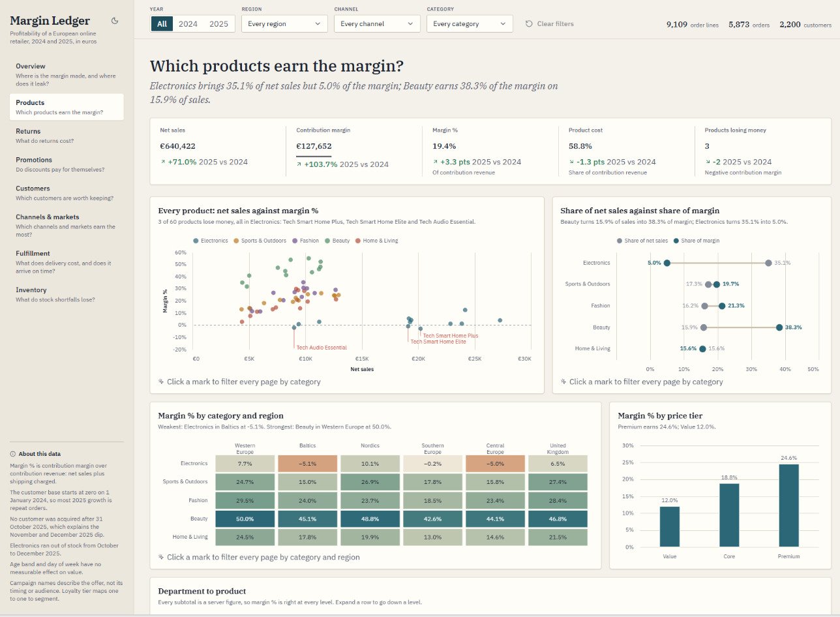This screenshot has width=840, height=617.
Task: Click the Home & Living Southern Europe 13.0% cell
Action: (x=432, y=537)
